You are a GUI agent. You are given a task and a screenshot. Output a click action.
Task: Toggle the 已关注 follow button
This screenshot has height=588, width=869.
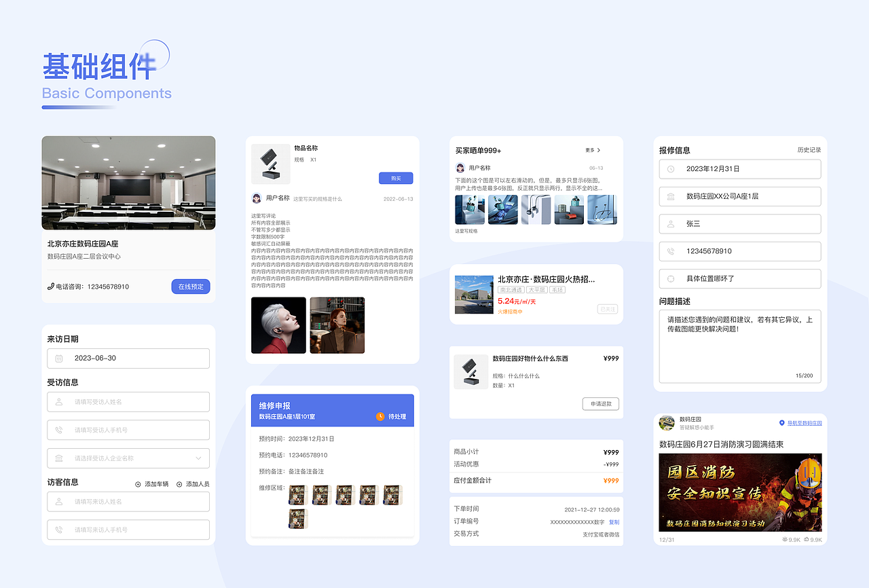pyautogui.click(x=608, y=309)
